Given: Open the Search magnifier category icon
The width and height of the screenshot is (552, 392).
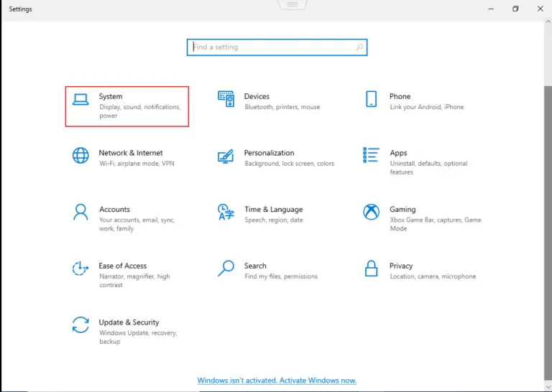Looking at the screenshot, I should (226, 269).
